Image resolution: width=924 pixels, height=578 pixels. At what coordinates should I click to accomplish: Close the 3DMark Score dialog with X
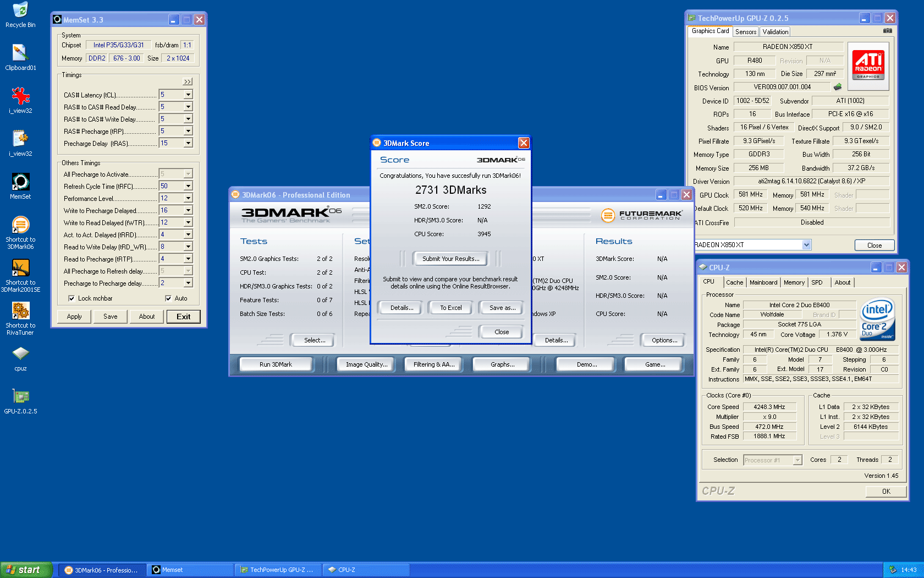[524, 143]
